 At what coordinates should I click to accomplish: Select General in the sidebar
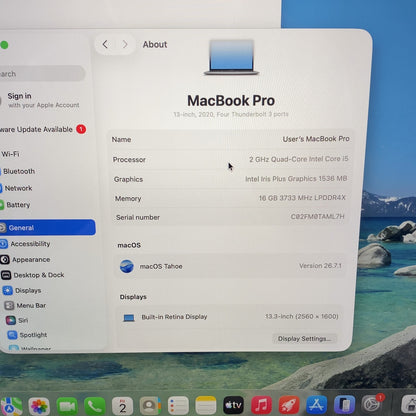(x=47, y=228)
